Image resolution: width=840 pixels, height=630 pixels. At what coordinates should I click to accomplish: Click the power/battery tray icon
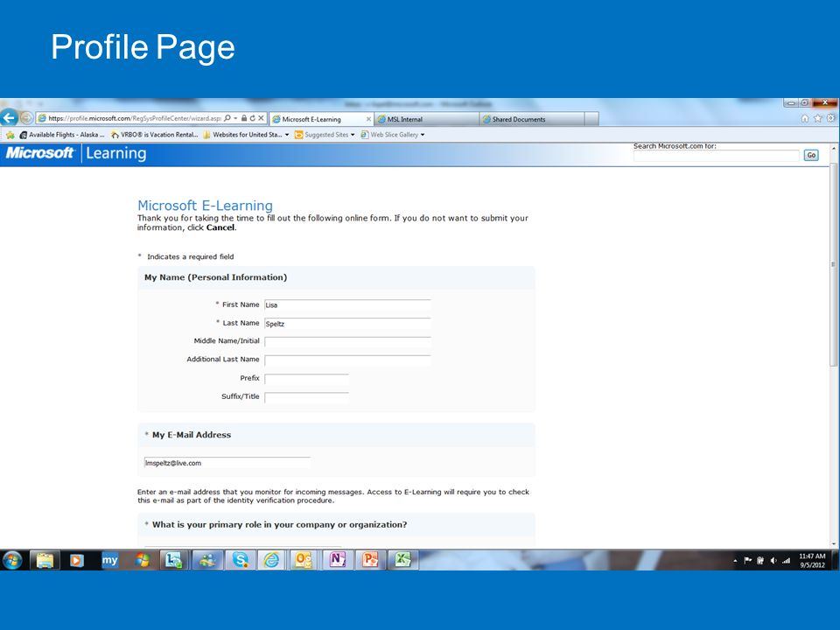(760, 561)
